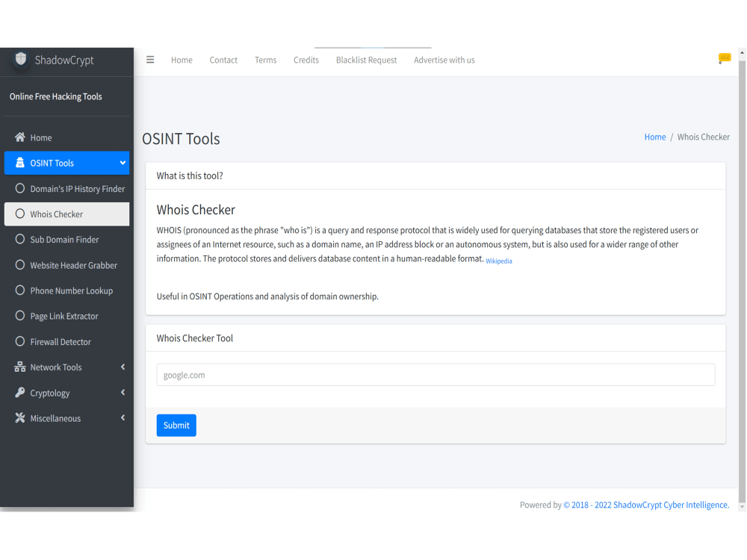Select circle icon for Domain's IP History Finder

coord(20,189)
